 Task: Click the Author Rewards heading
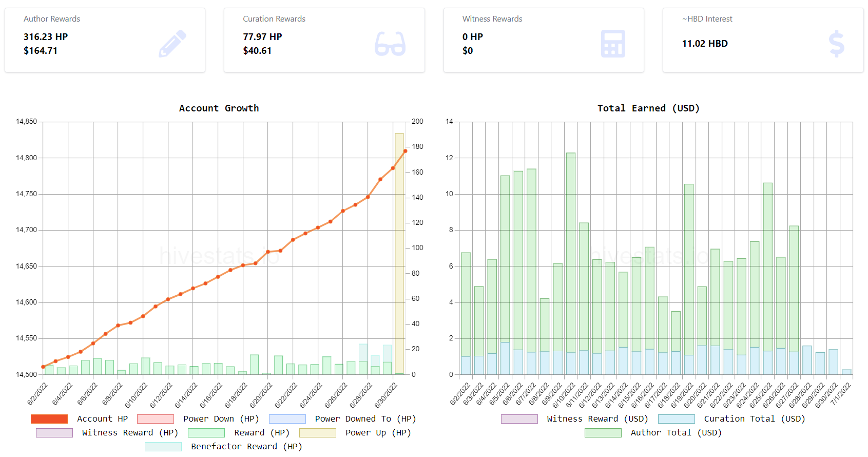(x=52, y=19)
